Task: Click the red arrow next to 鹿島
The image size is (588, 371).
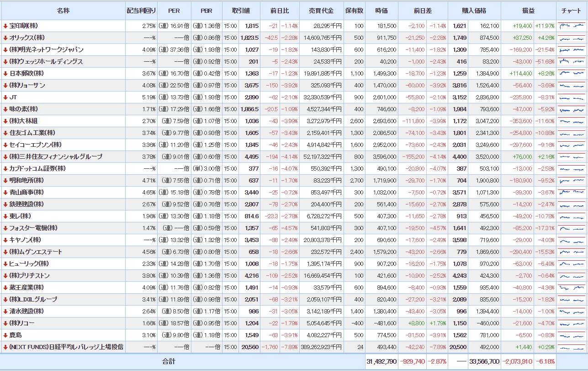Action: [x=5, y=335]
